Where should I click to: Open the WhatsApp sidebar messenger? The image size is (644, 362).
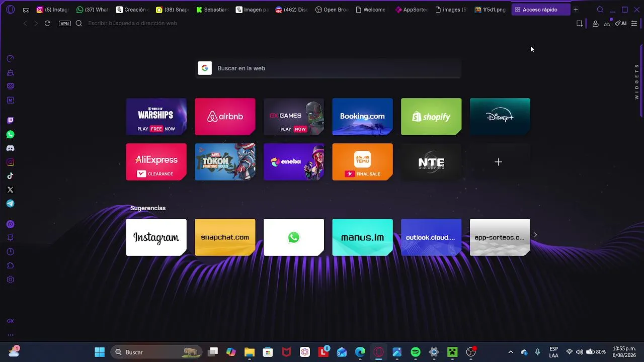coord(10,135)
